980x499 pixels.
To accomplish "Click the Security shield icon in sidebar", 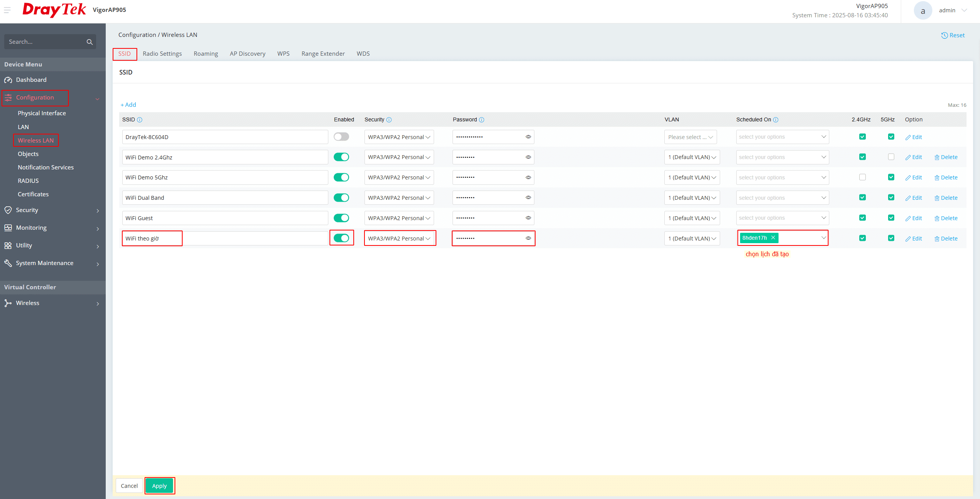I will (8, 210).
